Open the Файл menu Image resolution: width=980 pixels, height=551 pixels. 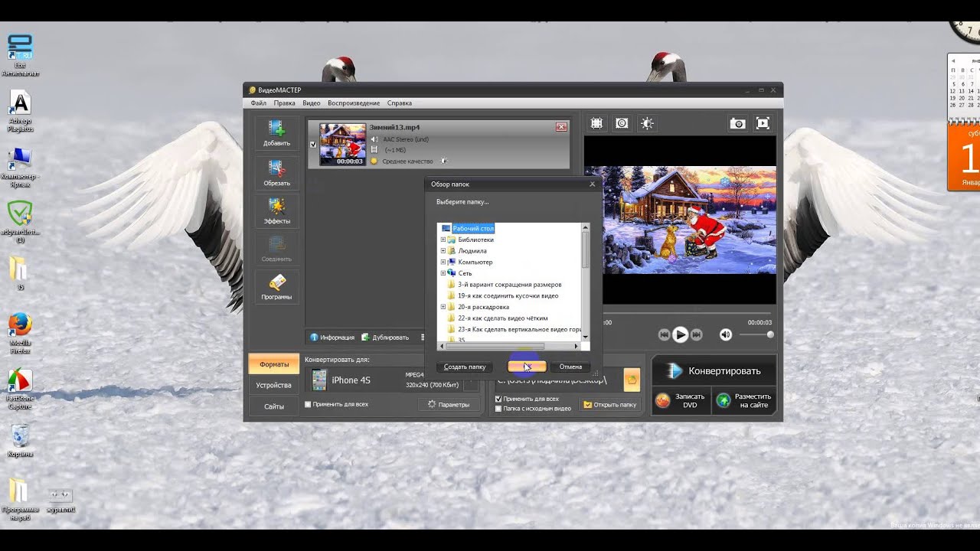258,103
